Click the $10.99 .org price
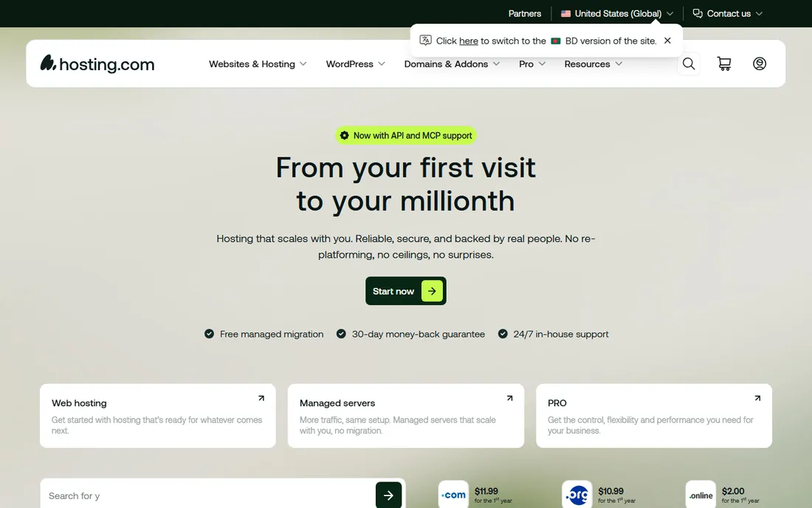 pyautogui.click(x=610, y=491)
